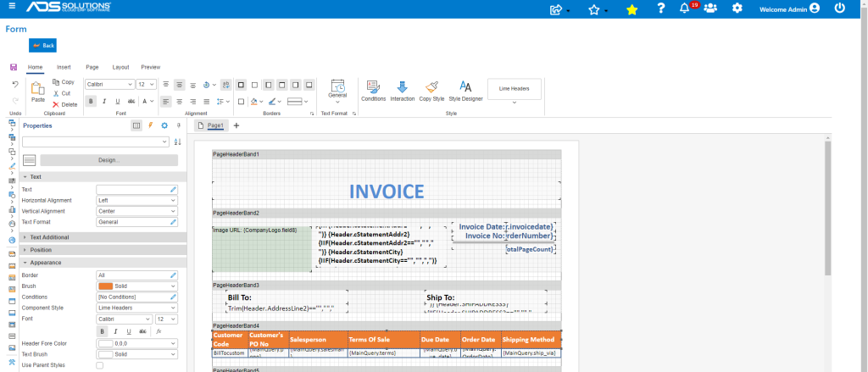Collapse the Appearance section

tap(103, 263)
